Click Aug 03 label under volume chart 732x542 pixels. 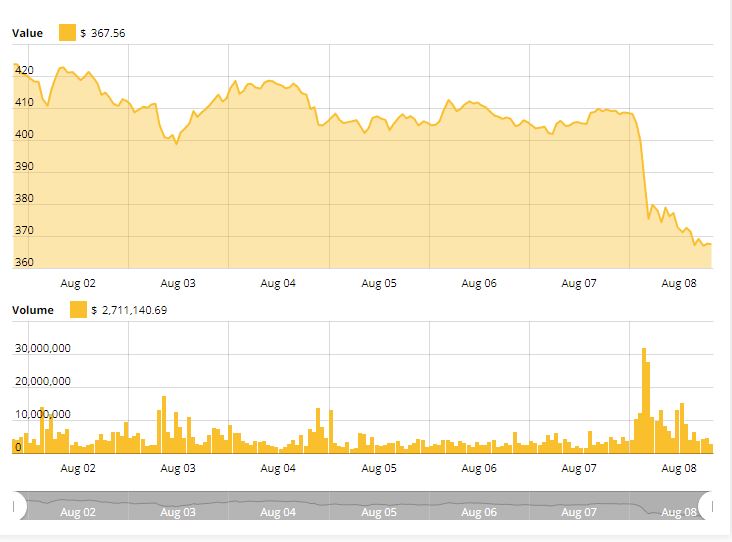pyautogui.click(x=178, y=468)
